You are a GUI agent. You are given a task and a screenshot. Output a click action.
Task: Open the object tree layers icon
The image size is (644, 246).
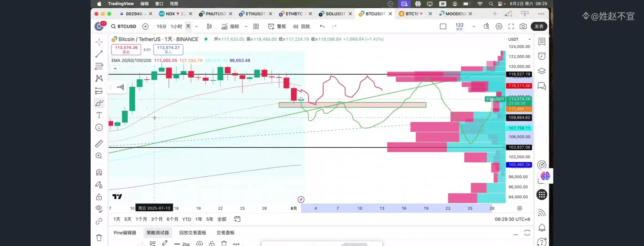point(542,71)
